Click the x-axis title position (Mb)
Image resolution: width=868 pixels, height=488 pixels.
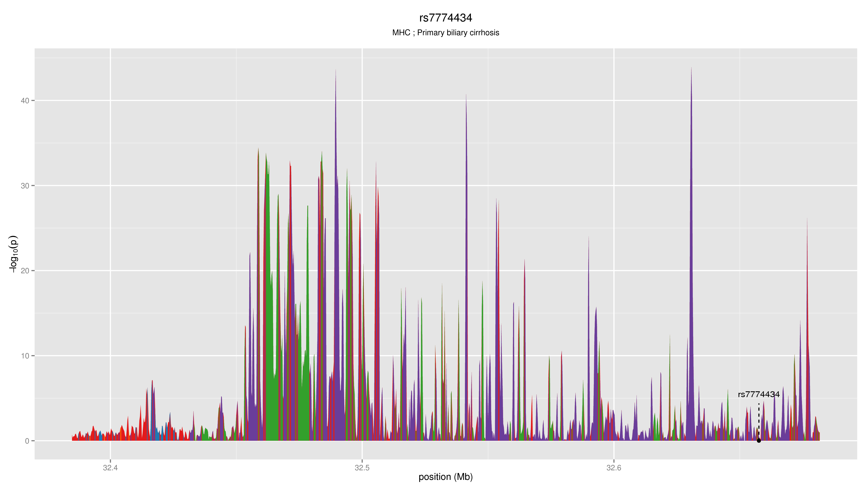click(x=445, y=477)
